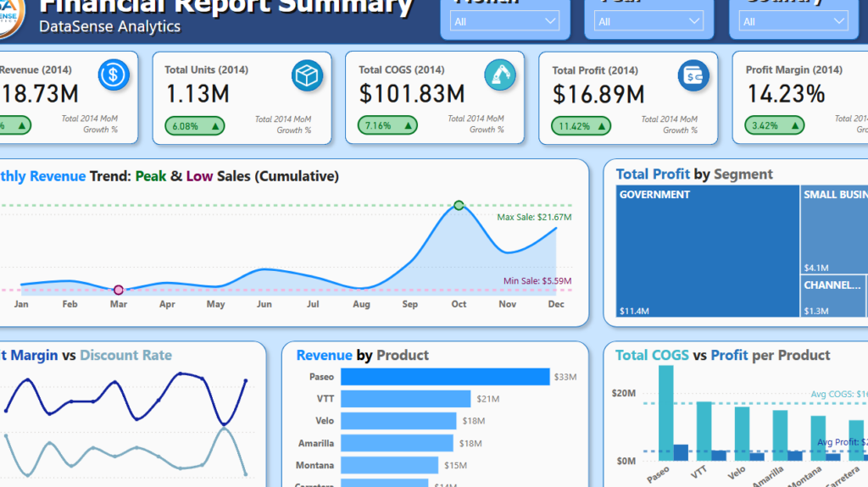Click the $21M label next to VTT
The image size is (868, 487).
(x=487, y=399)
